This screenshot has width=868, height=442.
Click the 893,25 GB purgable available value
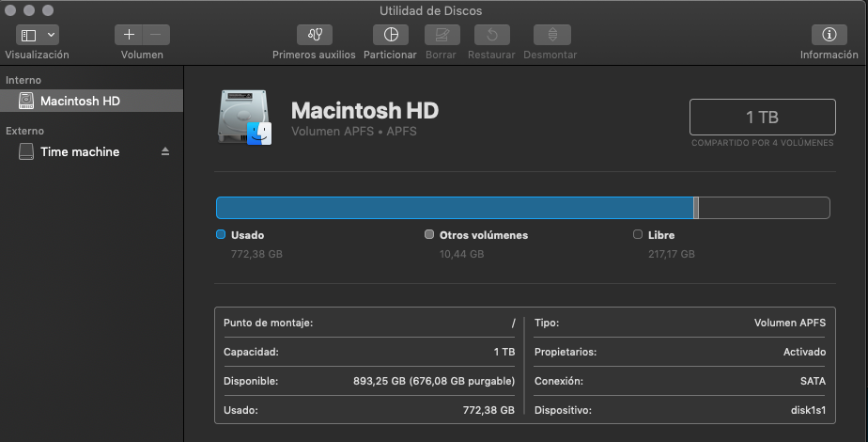pyautogui.click(x=434, y=382)
